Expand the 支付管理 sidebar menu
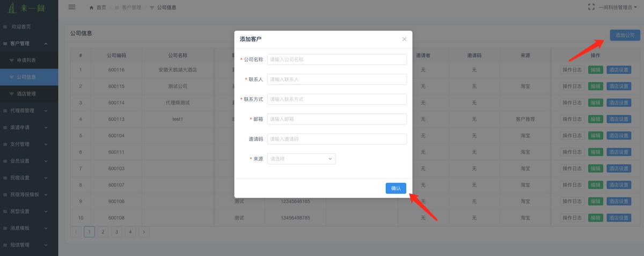Screen dimensions: 644x256 point(29,144)
